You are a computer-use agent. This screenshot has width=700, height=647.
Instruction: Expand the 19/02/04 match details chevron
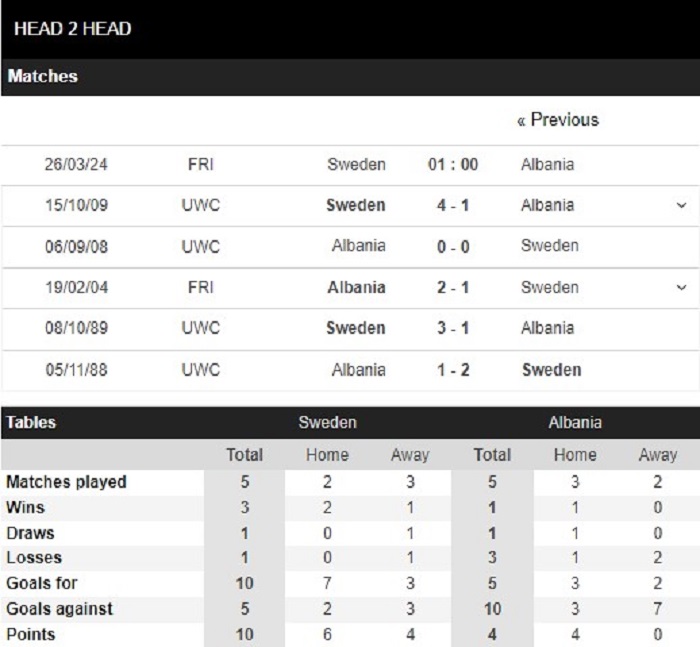(681, 287)
